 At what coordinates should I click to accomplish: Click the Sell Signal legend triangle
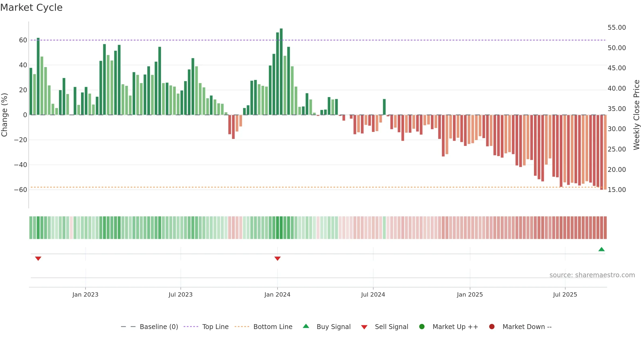coord(364,327)
